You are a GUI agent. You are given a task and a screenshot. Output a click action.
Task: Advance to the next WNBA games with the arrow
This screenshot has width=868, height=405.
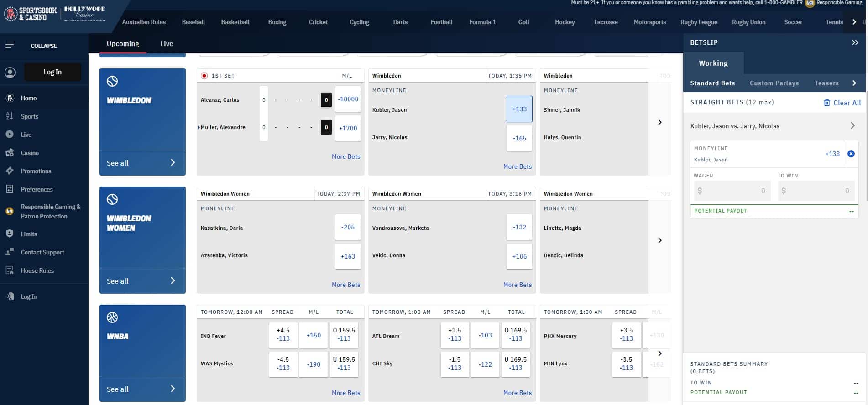point(660,353)
